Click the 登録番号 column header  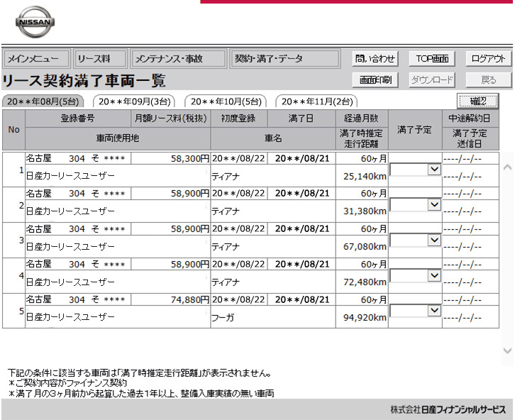pyautogui.click(x=78, y=118)
